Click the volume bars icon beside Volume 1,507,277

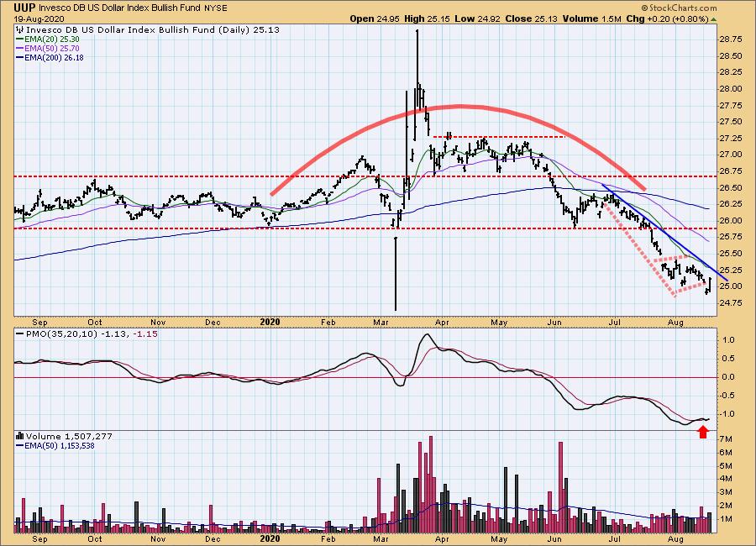coord(19,436)
